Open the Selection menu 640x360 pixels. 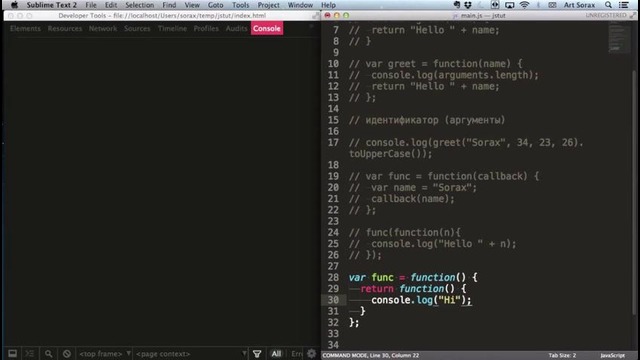140,5
